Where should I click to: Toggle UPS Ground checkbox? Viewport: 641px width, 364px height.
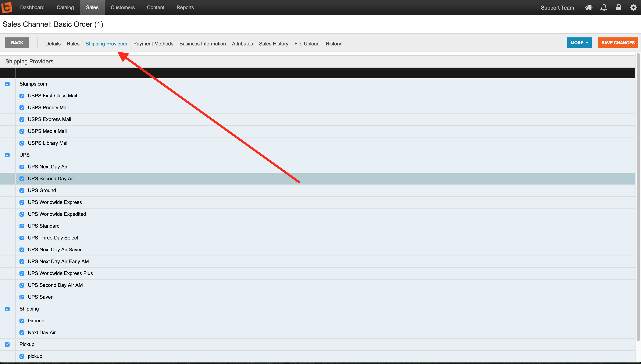pos(22,191)
